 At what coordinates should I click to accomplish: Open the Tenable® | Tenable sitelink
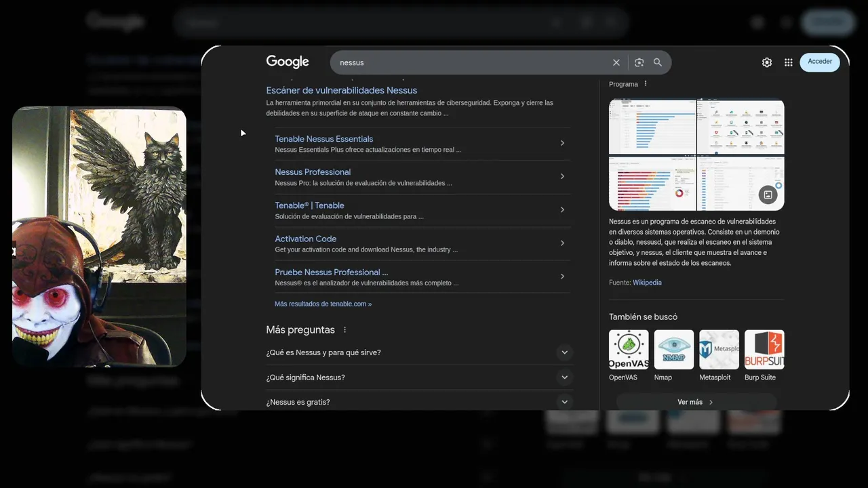[309, 205]
